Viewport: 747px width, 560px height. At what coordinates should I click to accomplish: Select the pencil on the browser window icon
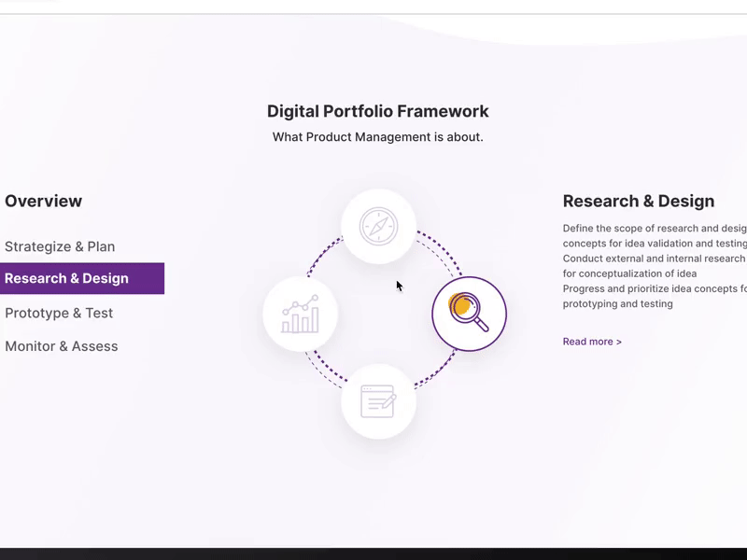pos(388,403)
